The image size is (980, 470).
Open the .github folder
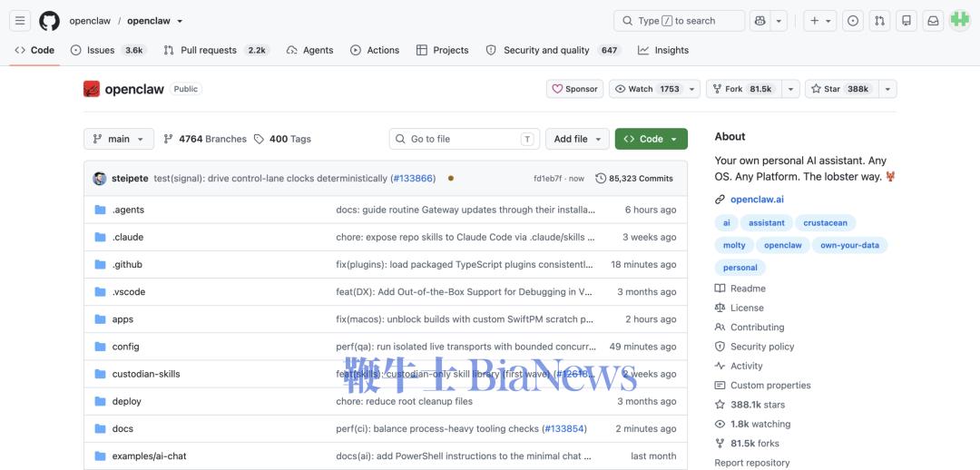click(x=127, y=265)
